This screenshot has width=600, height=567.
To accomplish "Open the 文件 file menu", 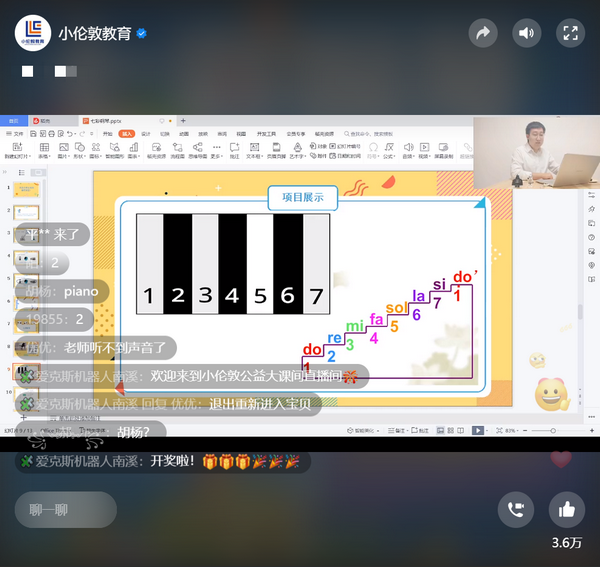I will click(x=15, y=134).
